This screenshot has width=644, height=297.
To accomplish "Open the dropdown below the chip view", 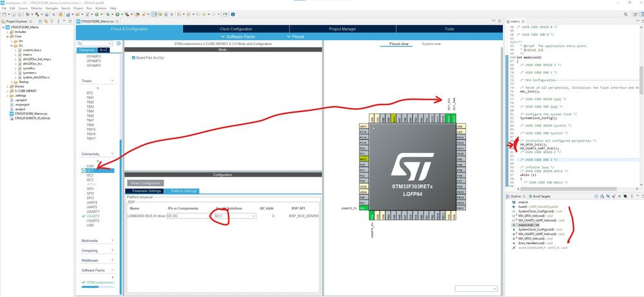I will [x=476, y=289].
